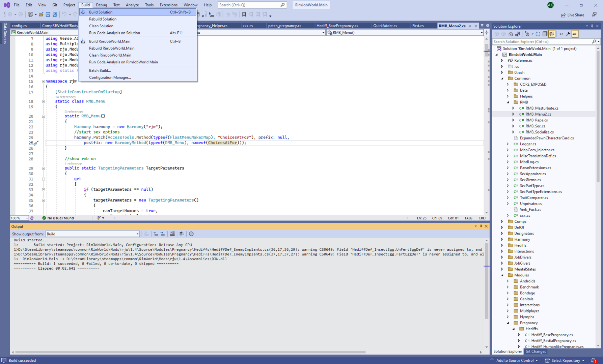603x364 pixels.
Task: Click the Live Share button
Action: 573,15
